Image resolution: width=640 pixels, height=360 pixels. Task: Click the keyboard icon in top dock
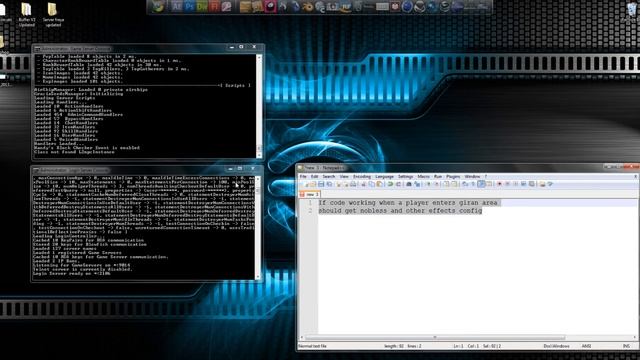(x=382, y=7)
